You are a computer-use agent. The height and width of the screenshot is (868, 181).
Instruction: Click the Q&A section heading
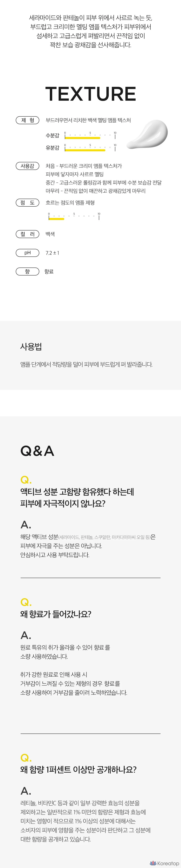37,451
